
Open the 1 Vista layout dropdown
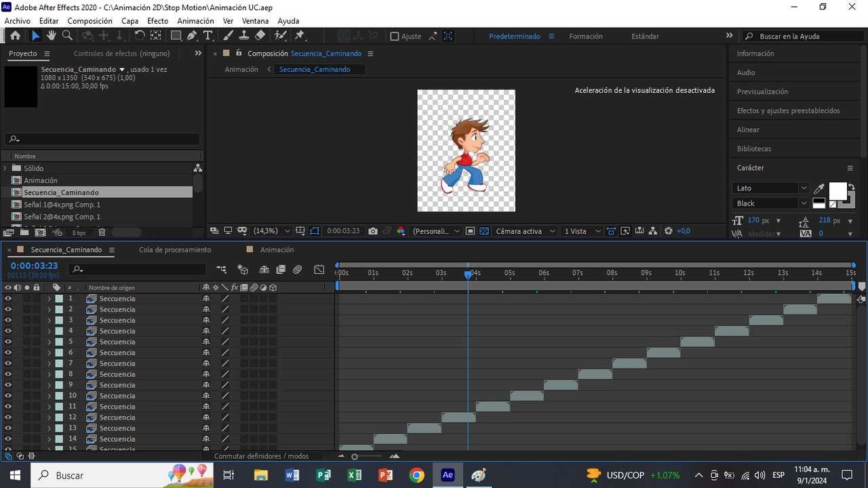click(583, 231)
